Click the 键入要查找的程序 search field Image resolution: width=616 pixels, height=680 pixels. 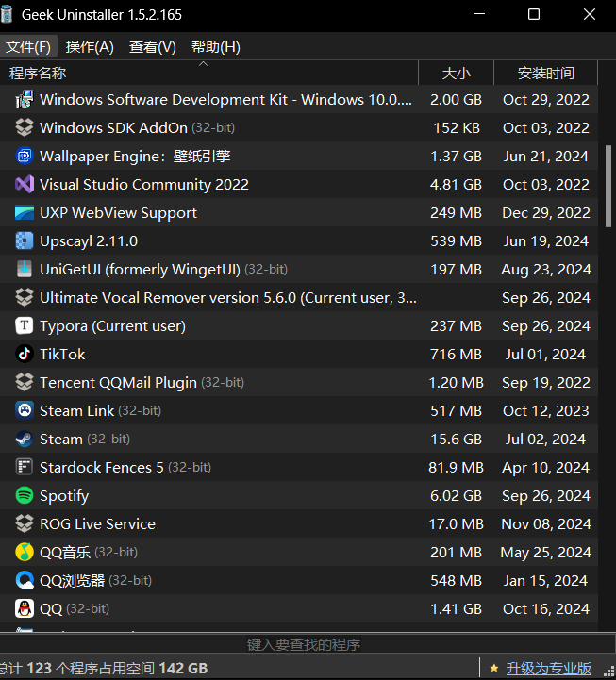coord(304,644)
